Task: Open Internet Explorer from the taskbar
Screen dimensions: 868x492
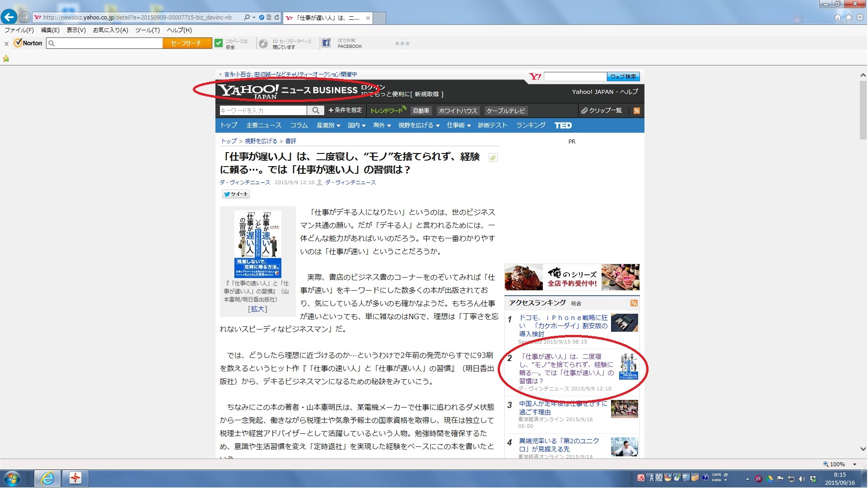Action: pyautogui.click(x=47, y=478)
